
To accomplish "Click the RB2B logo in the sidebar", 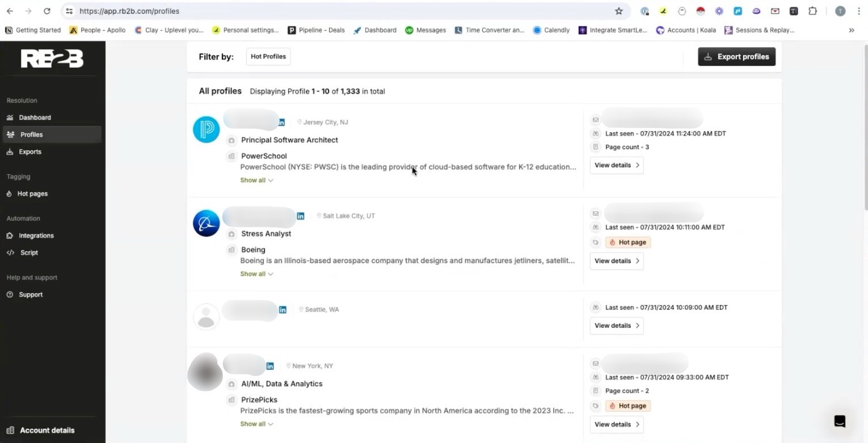I will pos(52,58).
